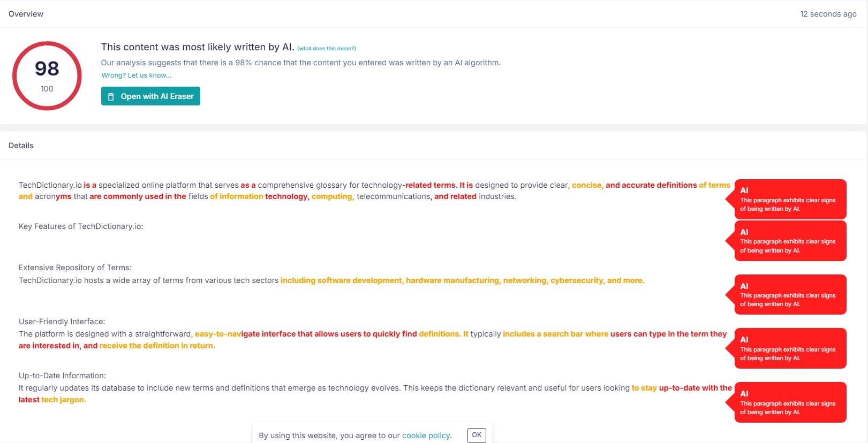Click the "User-Friendly Interface:" heading
Image resolution: width=868 pixels, height=443 pixels.
click(62, 322)
